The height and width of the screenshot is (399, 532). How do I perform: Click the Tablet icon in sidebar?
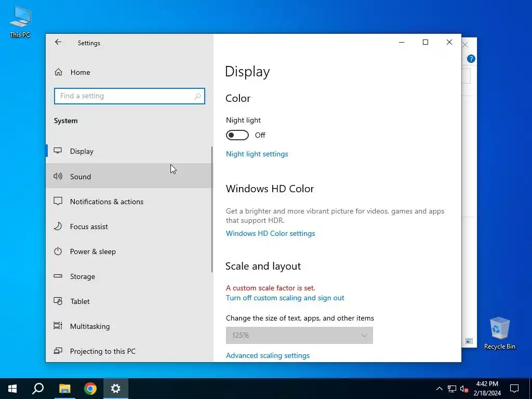click(58, 301)
